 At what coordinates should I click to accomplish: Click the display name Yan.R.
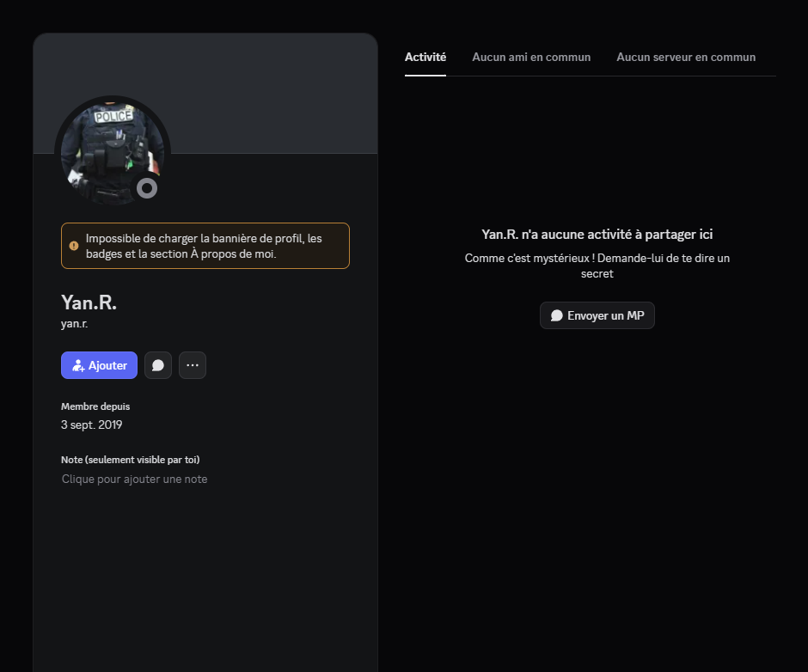pos(89,302)
